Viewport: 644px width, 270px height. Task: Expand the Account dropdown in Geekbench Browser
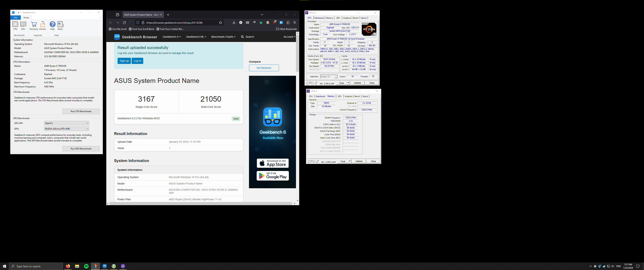pos(289,37)
